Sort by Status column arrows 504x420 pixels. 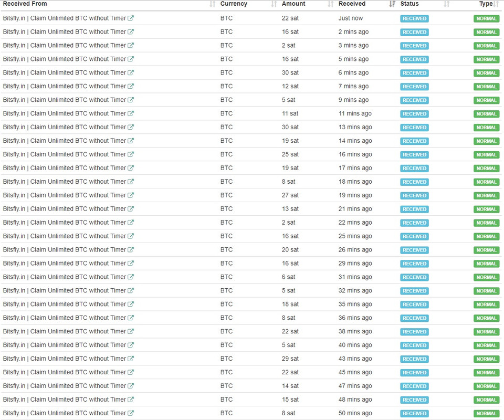click(x=446, y=4)
